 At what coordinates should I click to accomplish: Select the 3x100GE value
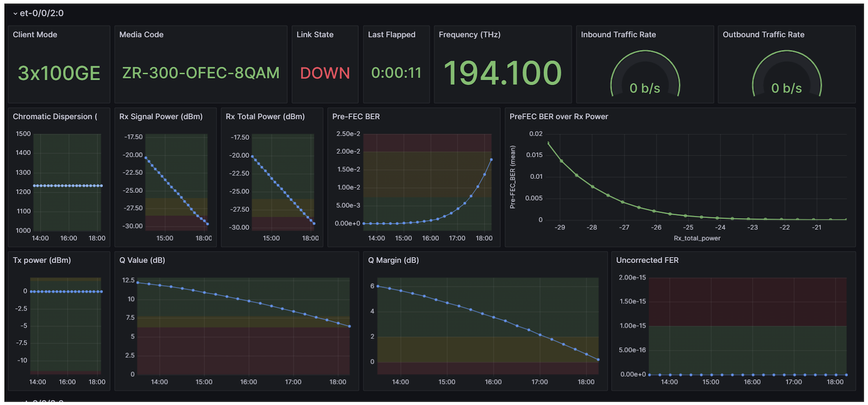tap(59, 73)
